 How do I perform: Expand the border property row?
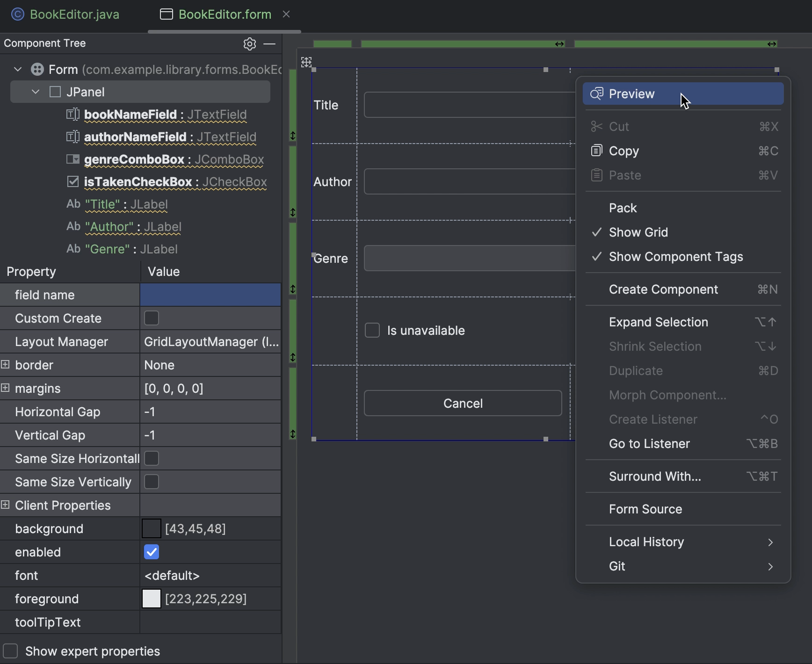click(5, 364)
